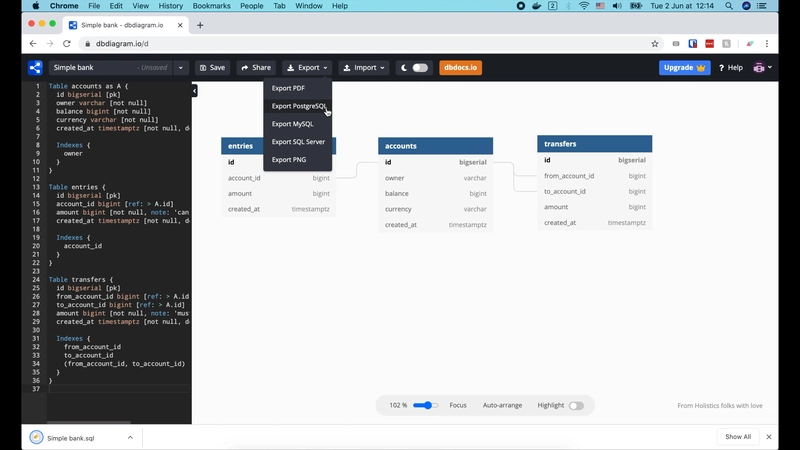This screenshot has width=800, height=450.
Task: Click the red extension icon in toolbar
Action: (x=710, y=44)
